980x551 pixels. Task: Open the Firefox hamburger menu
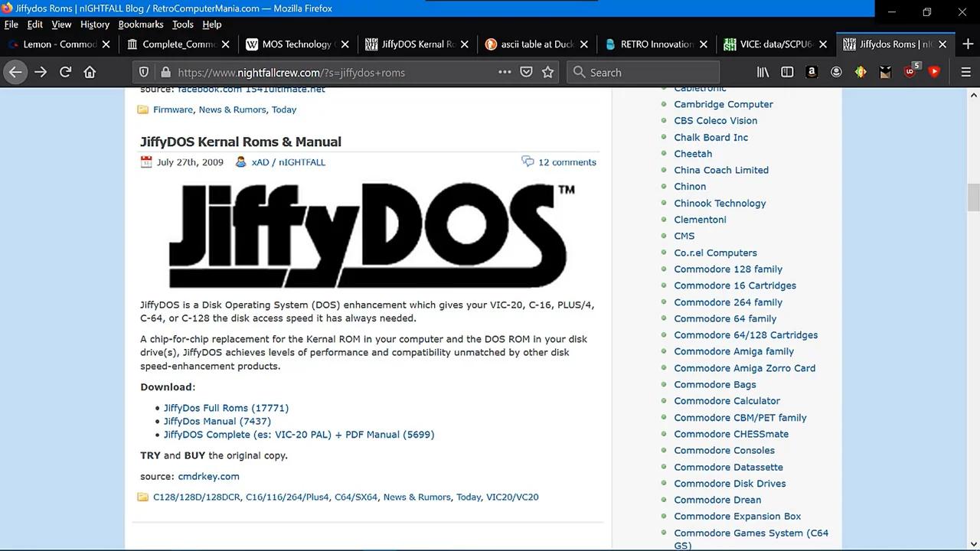coord(965,72)
